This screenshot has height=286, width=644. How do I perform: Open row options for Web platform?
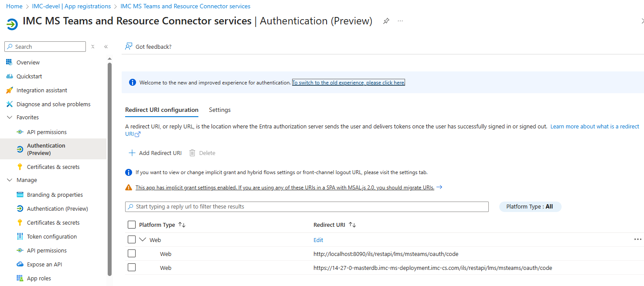637,239
